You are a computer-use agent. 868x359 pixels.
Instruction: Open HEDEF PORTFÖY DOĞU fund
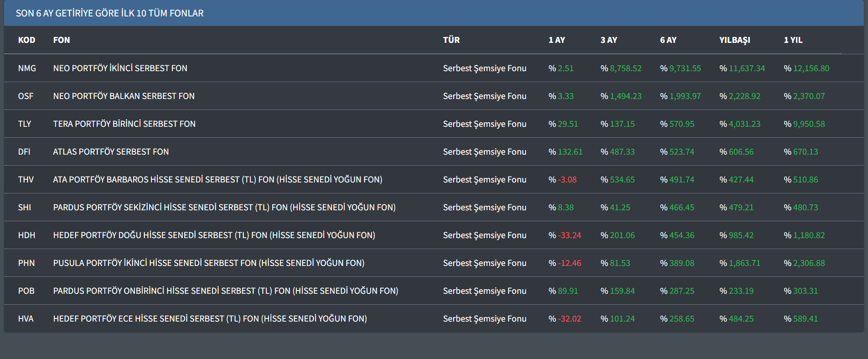pyautogui.click(x=214, y=235)
